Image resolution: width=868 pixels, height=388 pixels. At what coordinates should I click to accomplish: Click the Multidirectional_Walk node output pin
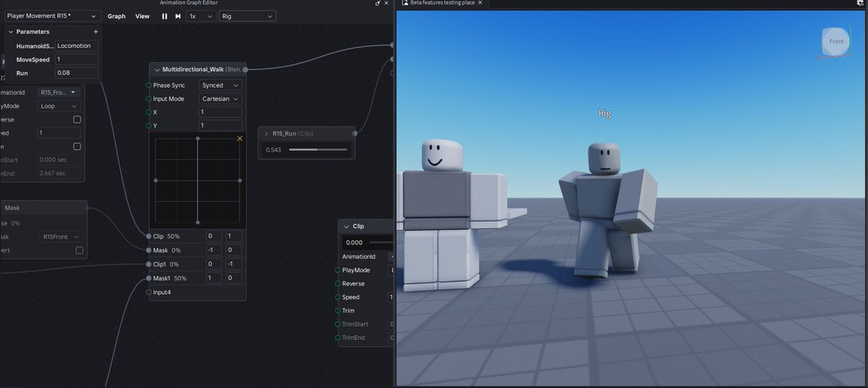[245, 69]
